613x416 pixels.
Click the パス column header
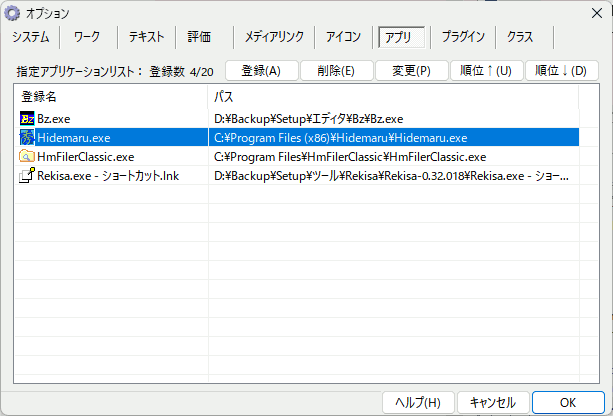click(393, 97)
